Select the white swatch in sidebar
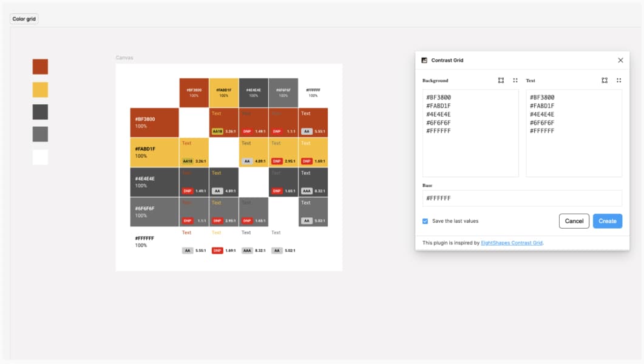Image resolution: width=644 pixels, height=364 pixels. point(40,157)
